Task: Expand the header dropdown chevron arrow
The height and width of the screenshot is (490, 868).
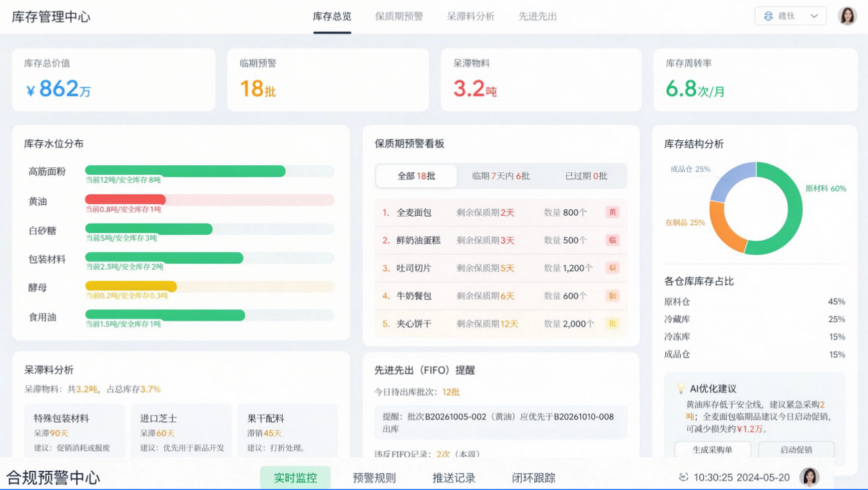Action: coord(815,16)
